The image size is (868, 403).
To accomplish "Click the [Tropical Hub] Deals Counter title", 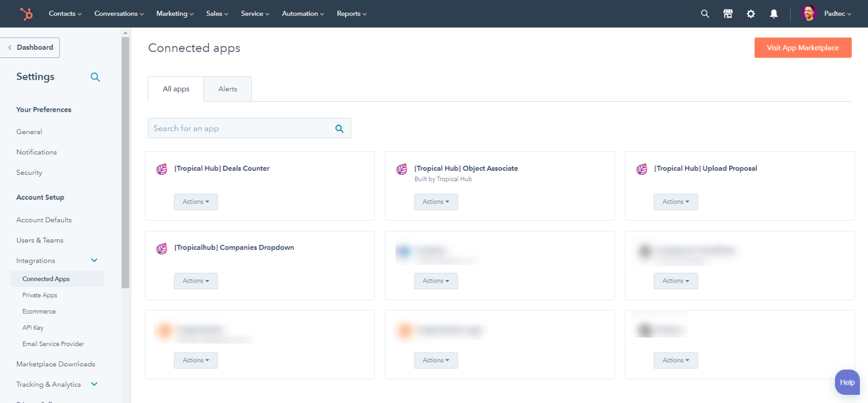I will pyautogui.click(x=222, y=168).
